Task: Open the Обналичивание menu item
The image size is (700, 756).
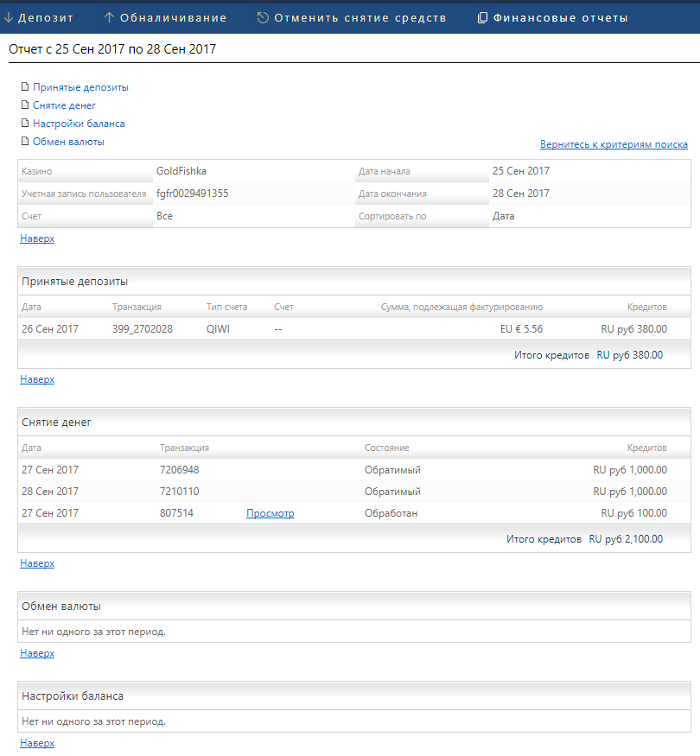Action: coord(173,18)
